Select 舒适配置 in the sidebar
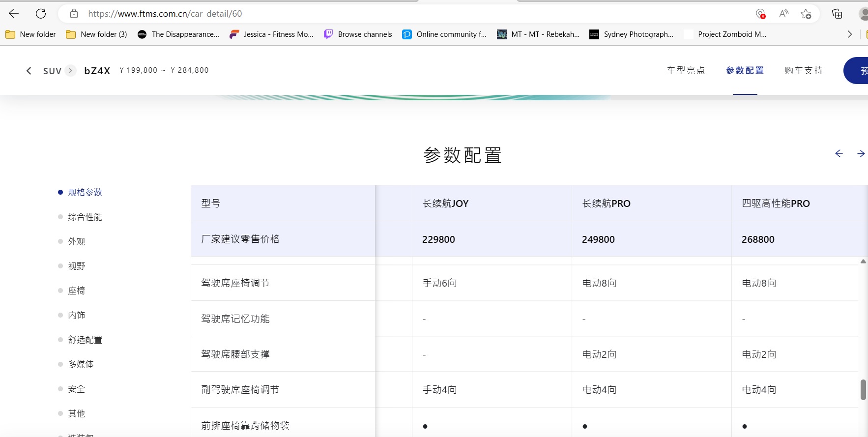The height and width of the screenshot is (437, 868). click(x=85, y=340)
